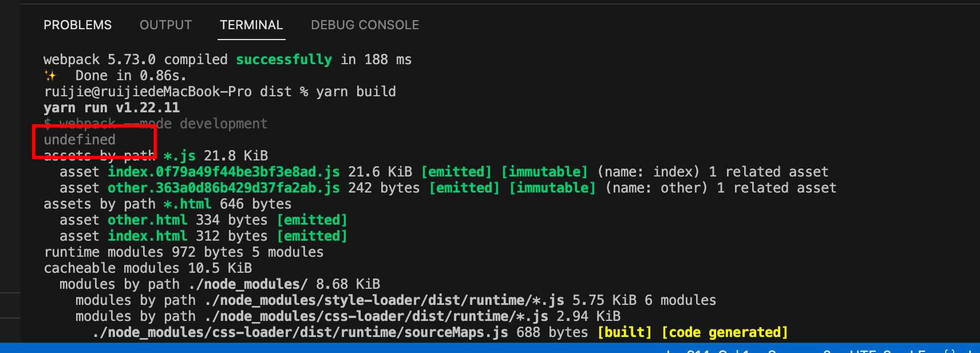
Task: Open the line and column indicator
Action: pyautogui.click(x=709, y=350)
